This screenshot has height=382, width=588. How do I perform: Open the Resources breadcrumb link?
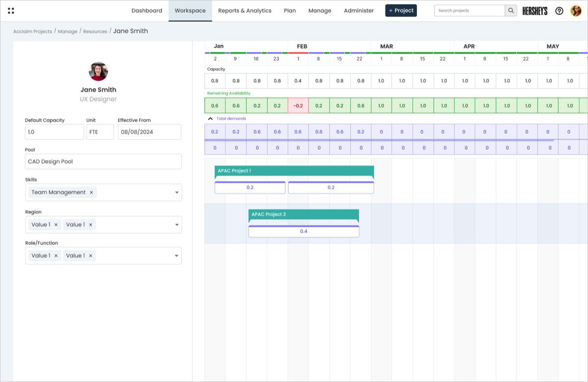point(95,31)
